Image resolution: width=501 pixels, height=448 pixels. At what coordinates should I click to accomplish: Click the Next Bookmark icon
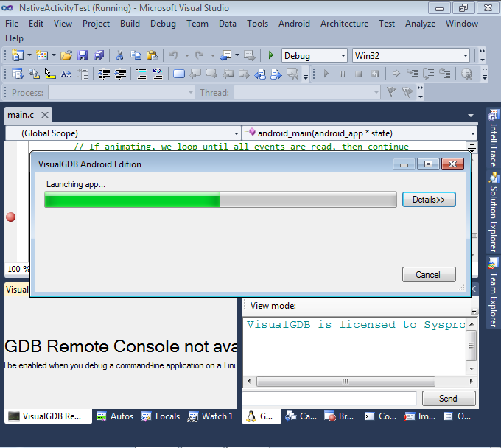(211, 74)
